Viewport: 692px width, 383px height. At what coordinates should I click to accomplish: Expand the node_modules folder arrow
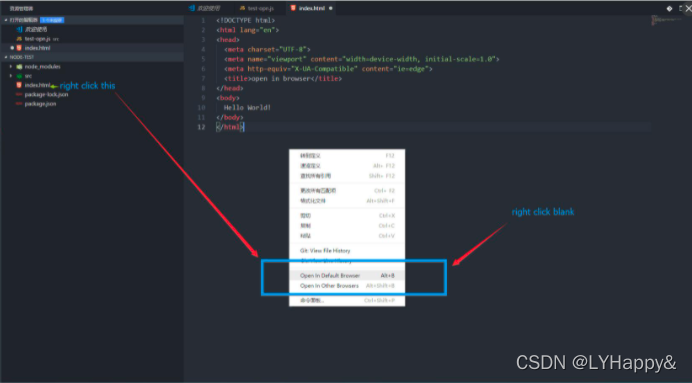coord(11,67)
